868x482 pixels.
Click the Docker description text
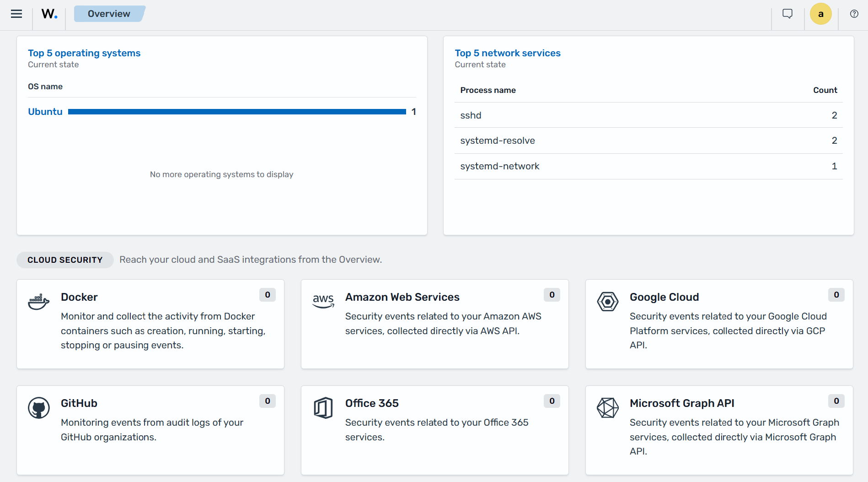(163, 330)
